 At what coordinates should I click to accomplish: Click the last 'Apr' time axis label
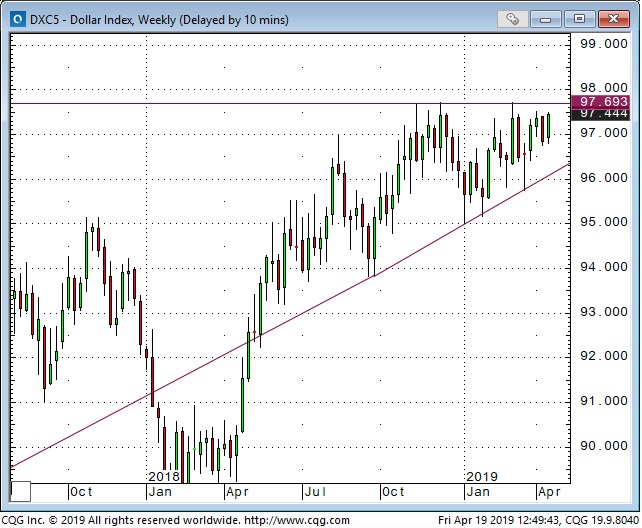pos(549,492)
